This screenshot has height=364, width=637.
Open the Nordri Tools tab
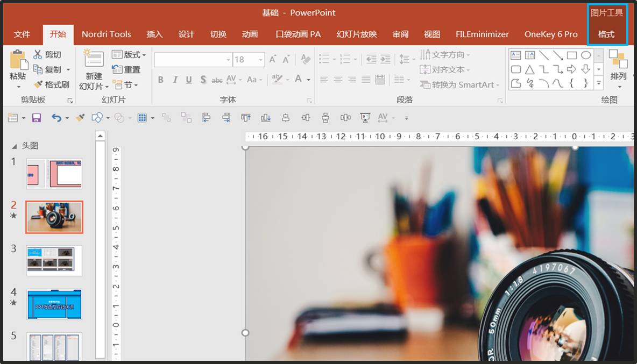coord(107,34)
